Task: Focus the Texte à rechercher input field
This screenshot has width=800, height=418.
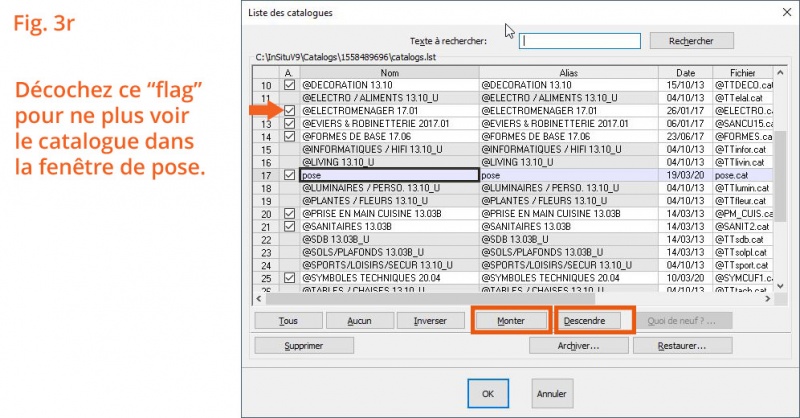Action: [x=581, y=41]
